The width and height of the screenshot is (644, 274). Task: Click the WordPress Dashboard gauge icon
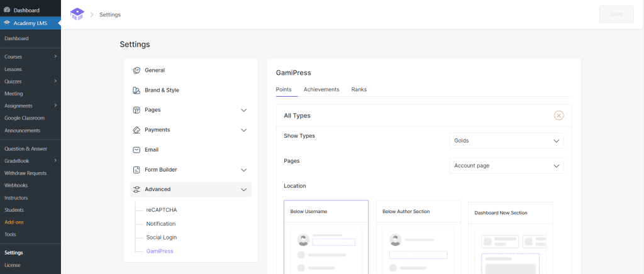pos(7,10)
